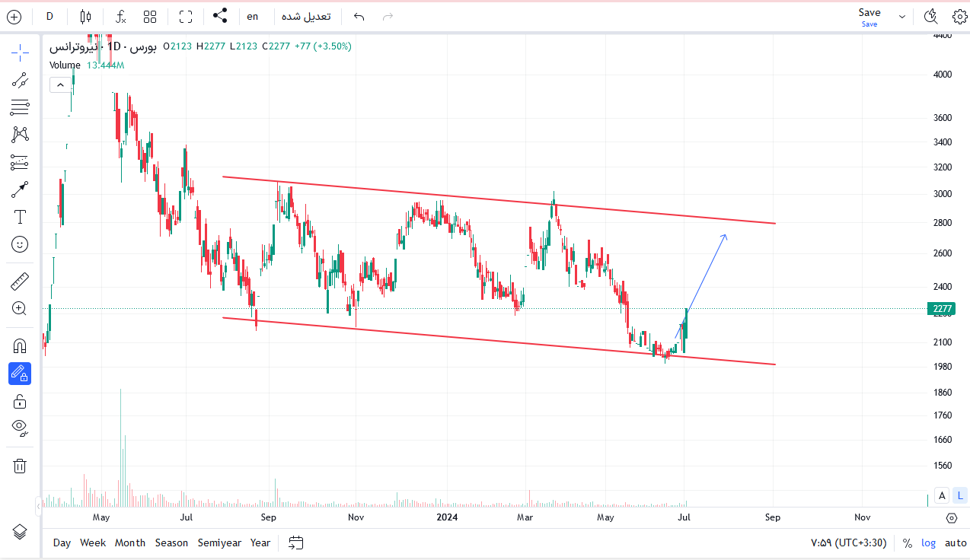The width and height of the screenshot is (970, 560).
Task: Open the UTC+3:30 timezone menu
Action: click(849, 543)
